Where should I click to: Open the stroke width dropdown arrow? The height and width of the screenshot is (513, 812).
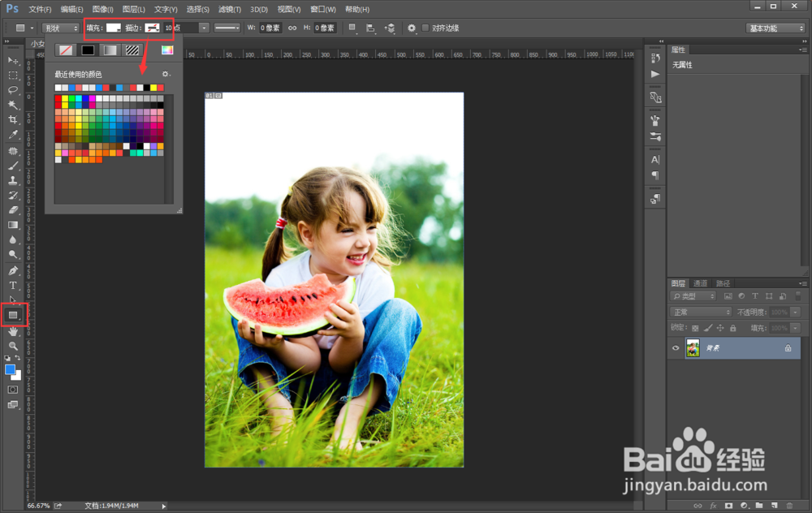tap(204, 28)
